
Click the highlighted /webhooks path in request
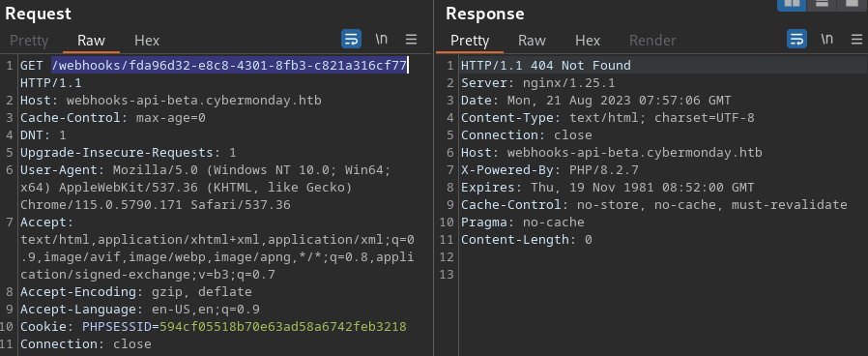click(x=230, y=66)
